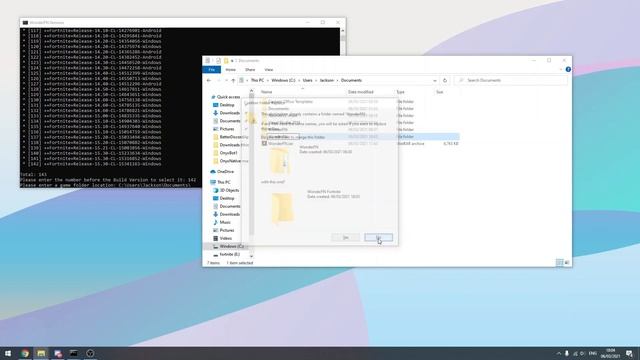Screen dimensions: 640x360
Task: Click Windows (C:) in the address bar
Action: tap(283, 80)
